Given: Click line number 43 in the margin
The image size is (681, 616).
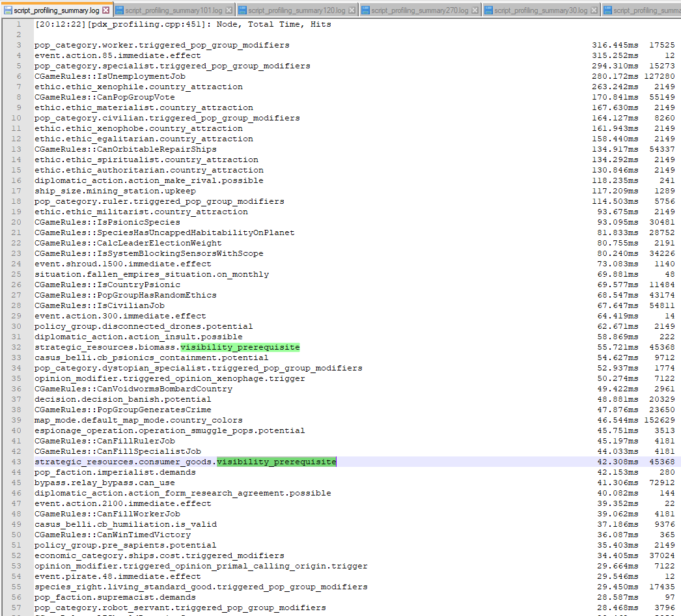Looking at the screenshot, I should coord(16,462).
